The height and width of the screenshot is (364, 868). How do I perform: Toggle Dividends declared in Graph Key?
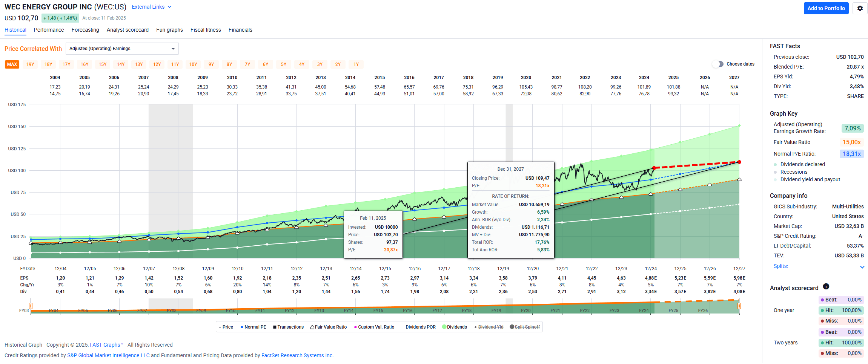(x=775, y=165)
